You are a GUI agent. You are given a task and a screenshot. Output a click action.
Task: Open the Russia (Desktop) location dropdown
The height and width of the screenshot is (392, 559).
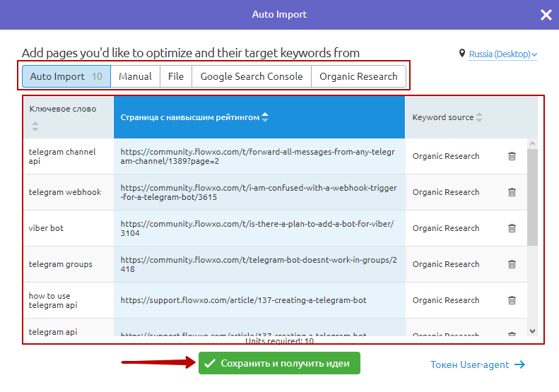502,54
